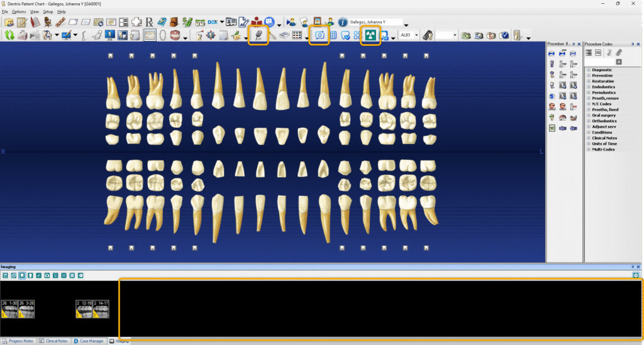Click the blue information icon beside patient name
The width and height of the screenshot is (644, 345).
(x=343, y=22)
